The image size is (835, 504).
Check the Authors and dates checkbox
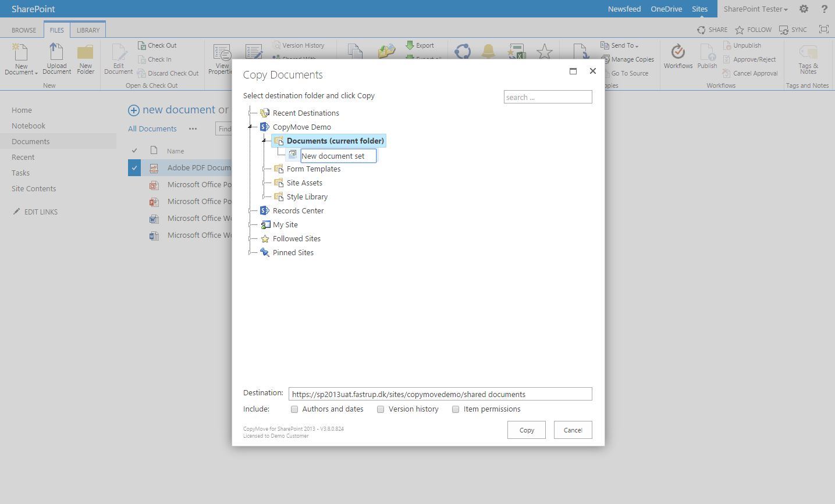point(294,409)
